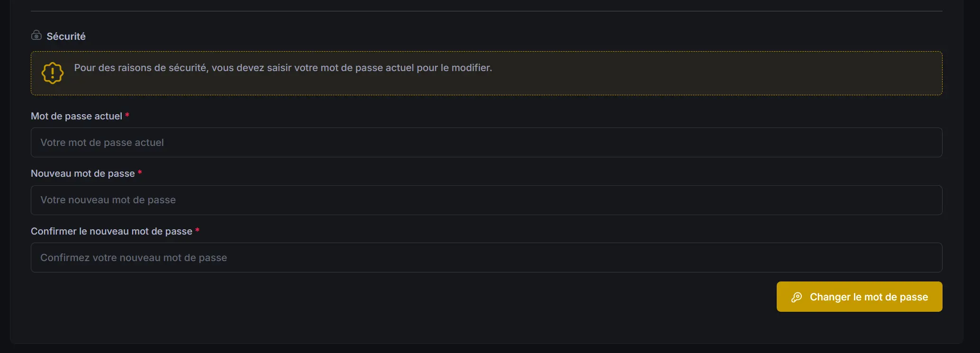Click the key icon on the submit button

(797, 297)
